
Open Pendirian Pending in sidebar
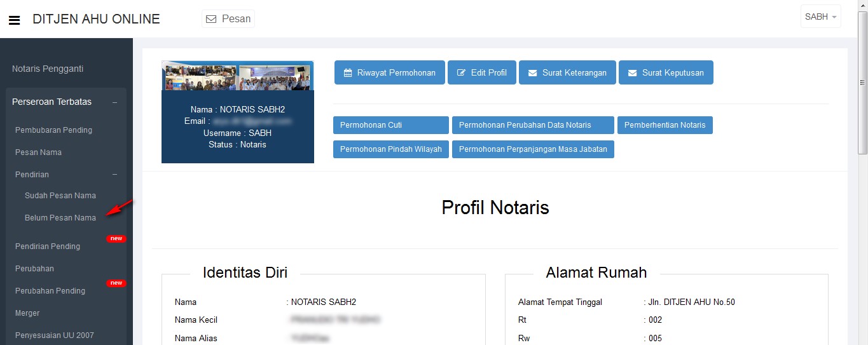[48, 247]
